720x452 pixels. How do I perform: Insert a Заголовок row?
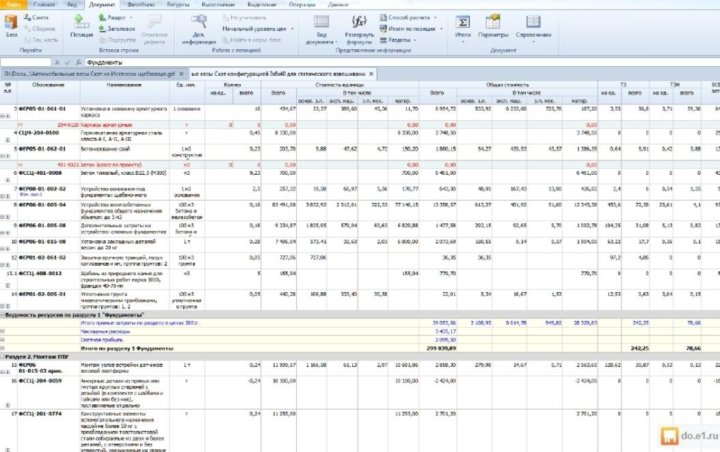118,27
